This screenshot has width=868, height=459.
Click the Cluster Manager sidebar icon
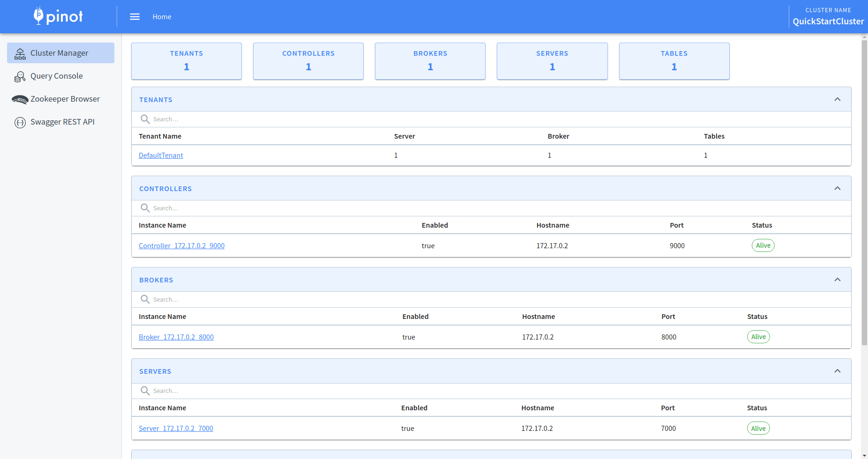pyautogui.click(x=20, y=53)
